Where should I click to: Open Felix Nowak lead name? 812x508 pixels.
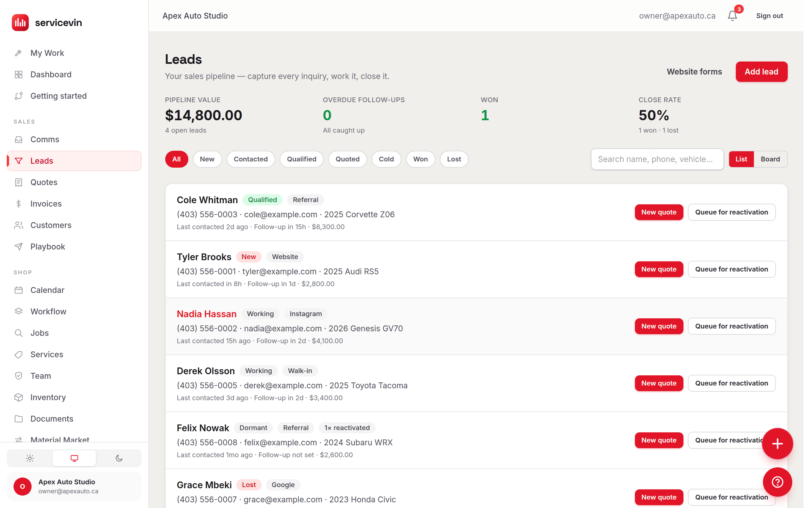pyautogui.click(x=203, y=428)
